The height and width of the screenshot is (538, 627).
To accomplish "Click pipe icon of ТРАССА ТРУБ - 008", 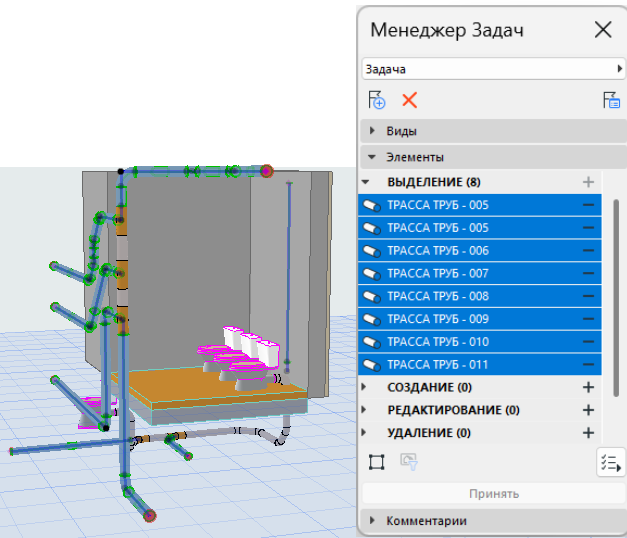I will click(x=371, y=296).
